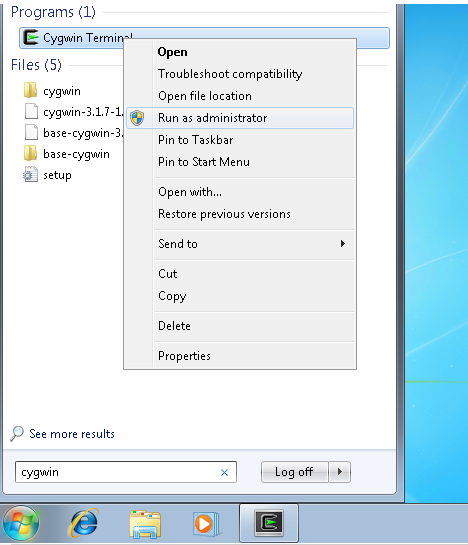Select Pin to Start Menu
Screen dimensions: 468x545
240,162
